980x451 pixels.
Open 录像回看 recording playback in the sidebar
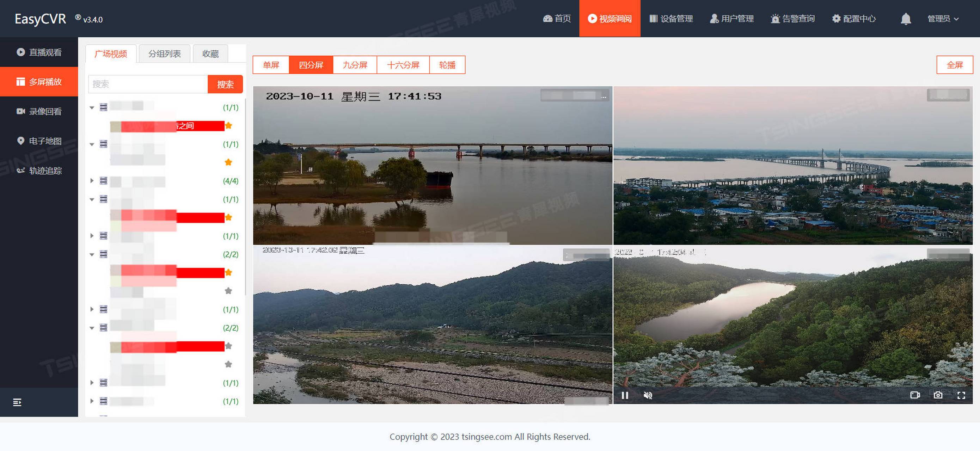pyautogui.click(x=43, y=111)
